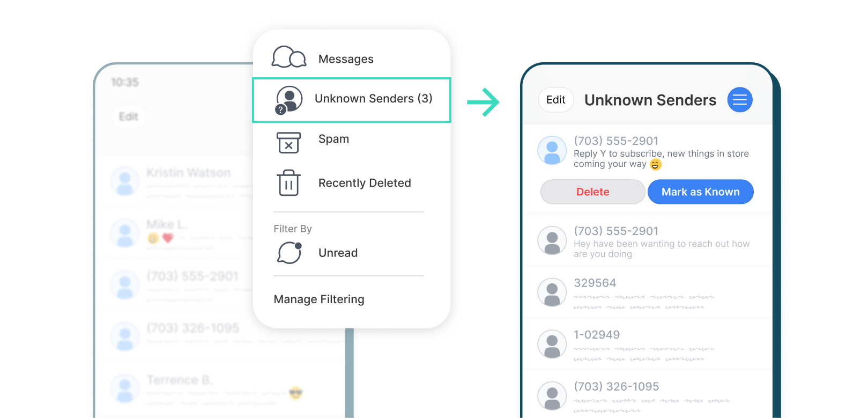868x418 pixels.
Task: Open Recently Deleted from the menu
Action: (x=365, y=183)
